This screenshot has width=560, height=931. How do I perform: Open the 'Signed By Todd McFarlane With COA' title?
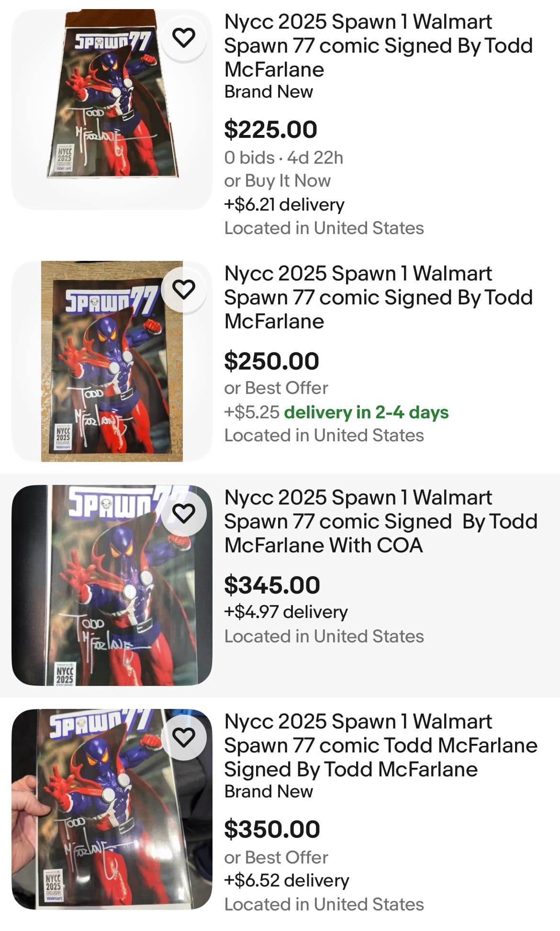coord(381,521)
